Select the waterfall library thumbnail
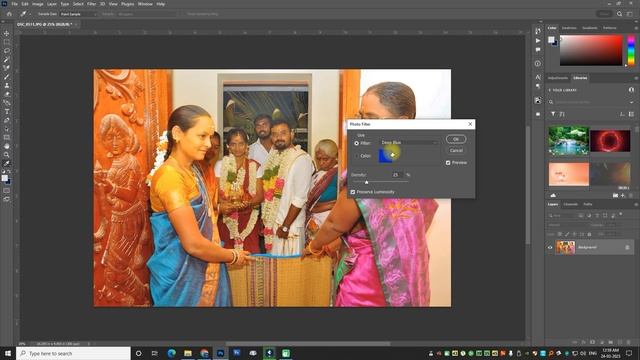This screenshot has height=360, width=640. pos(569,141)
